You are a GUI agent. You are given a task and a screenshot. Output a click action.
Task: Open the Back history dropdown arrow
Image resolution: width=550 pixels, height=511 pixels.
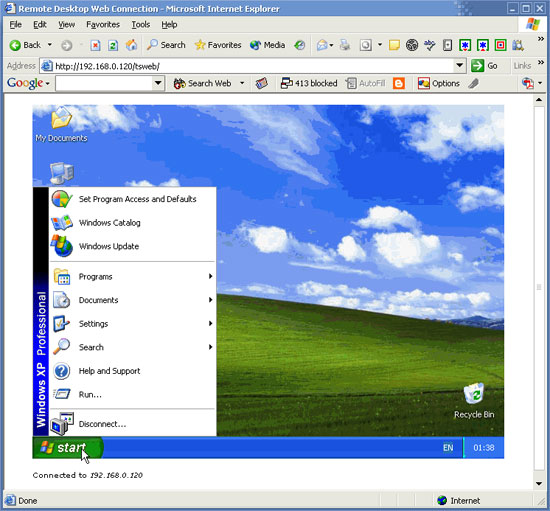pos(49,45)
